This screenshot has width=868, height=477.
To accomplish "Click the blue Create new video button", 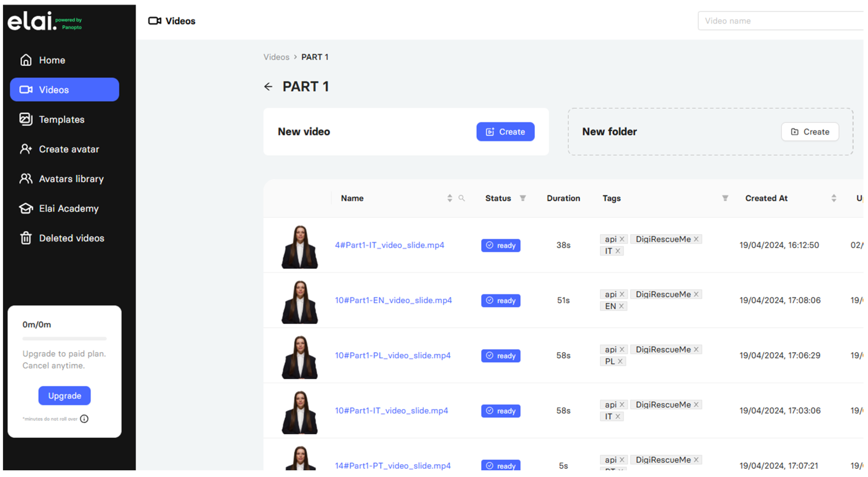I will (505, 132).
